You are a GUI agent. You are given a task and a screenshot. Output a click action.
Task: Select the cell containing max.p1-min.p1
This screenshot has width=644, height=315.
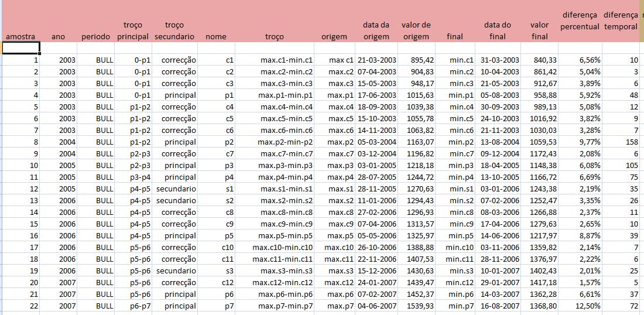275,95
